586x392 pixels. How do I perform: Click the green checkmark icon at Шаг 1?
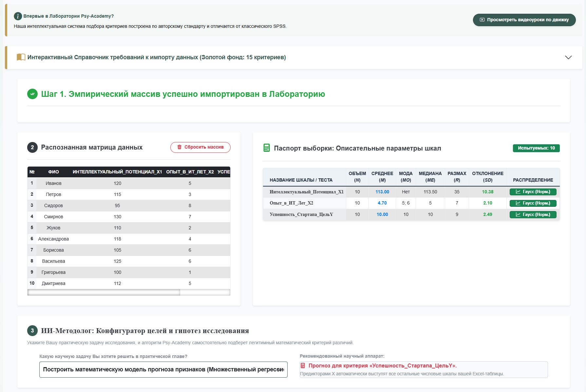32,94
